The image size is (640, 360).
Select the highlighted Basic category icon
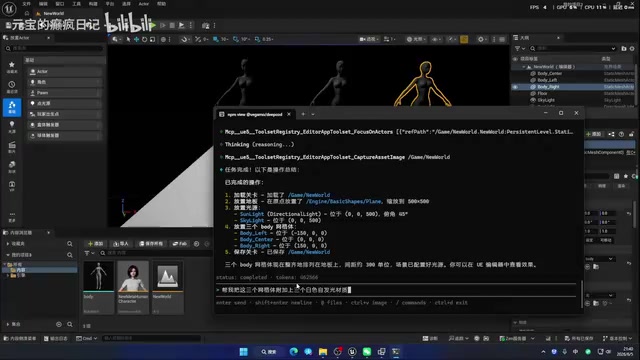[12, 107]
